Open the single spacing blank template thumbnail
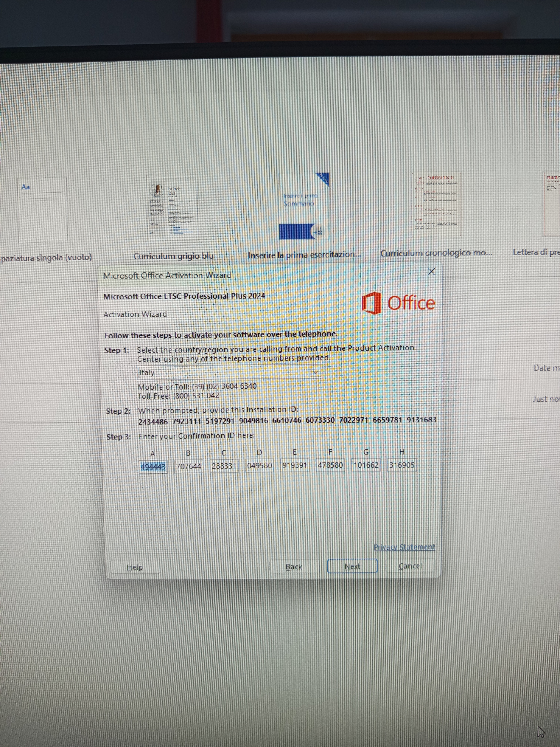Image resolution: width=560 pixels, height=747 pixels. click(x=43, y=210)
